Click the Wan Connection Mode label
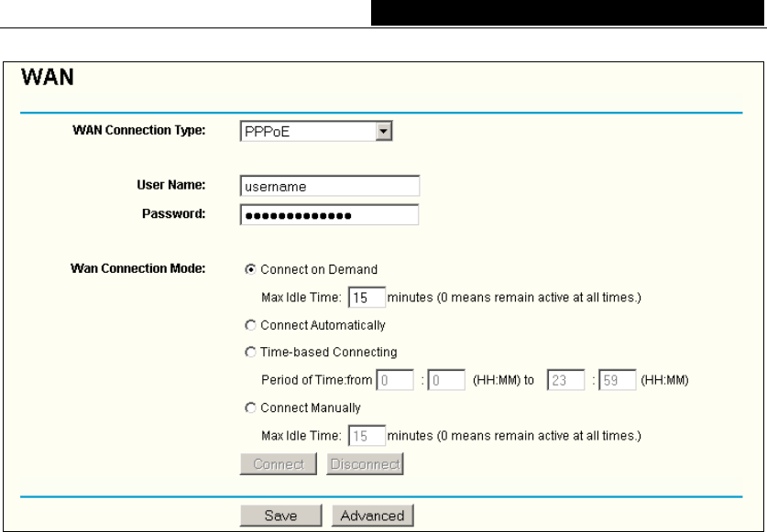The height and width of the screenshot is (532, 767). (x=138, y=268)
